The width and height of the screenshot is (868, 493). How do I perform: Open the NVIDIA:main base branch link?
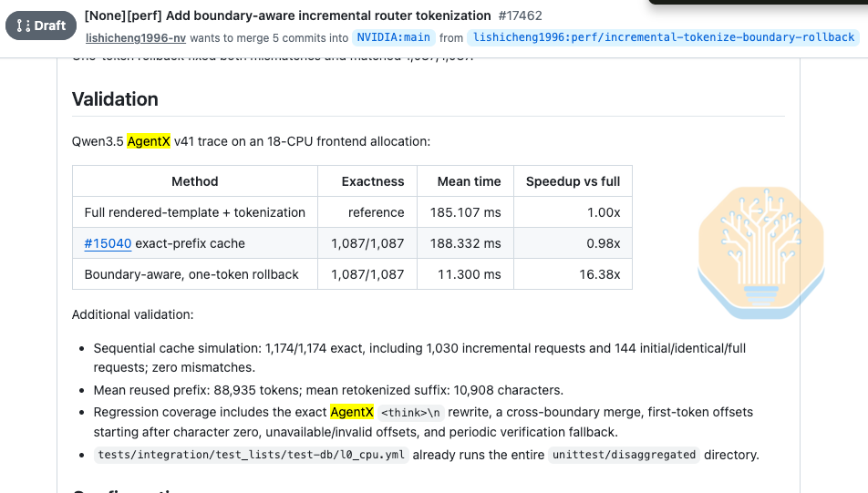[x=393, y=37]
